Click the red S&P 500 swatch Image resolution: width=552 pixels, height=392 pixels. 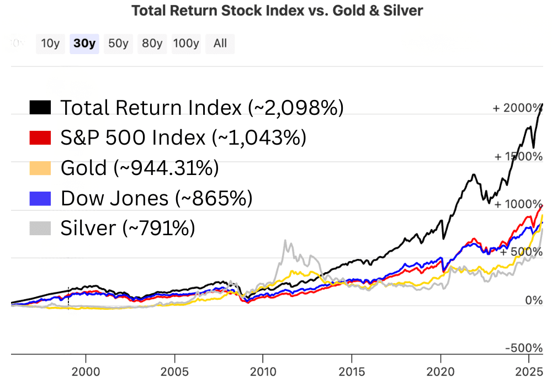point(40,137)
